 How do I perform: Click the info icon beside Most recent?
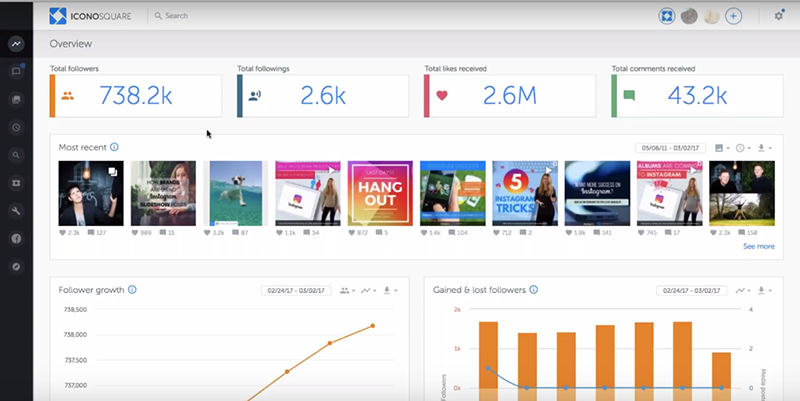(115, 147)
